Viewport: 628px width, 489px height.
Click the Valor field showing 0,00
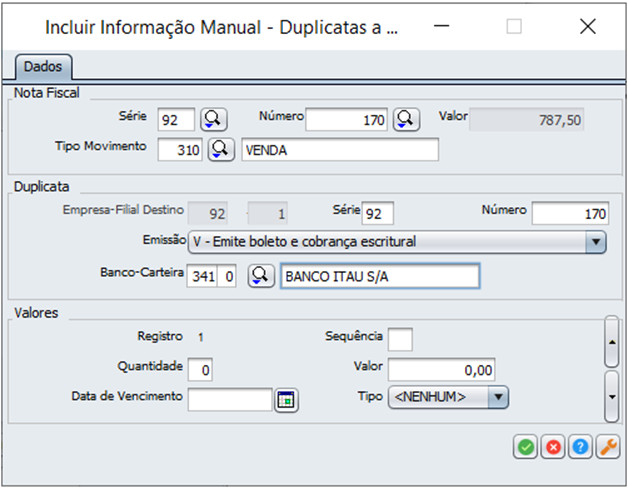pos(434,370)
